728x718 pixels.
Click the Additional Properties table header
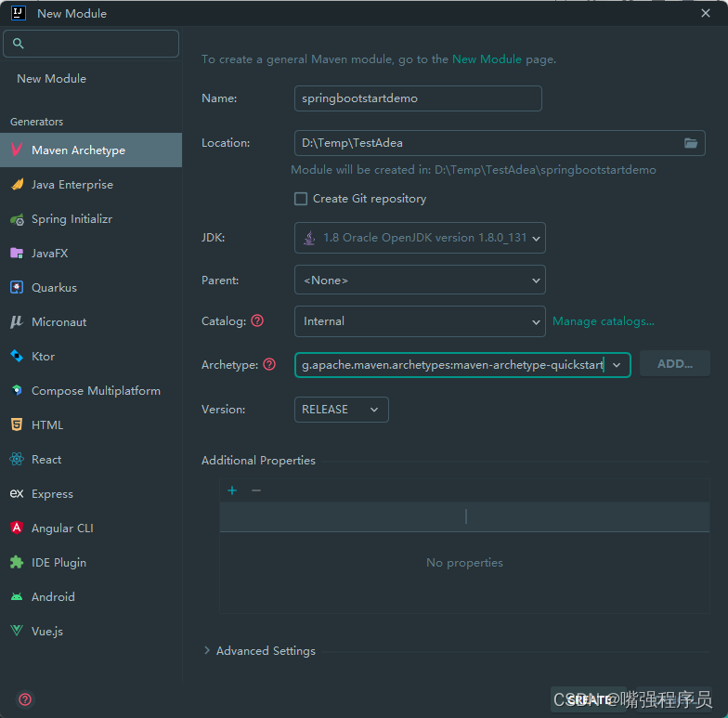click(464, 516)
